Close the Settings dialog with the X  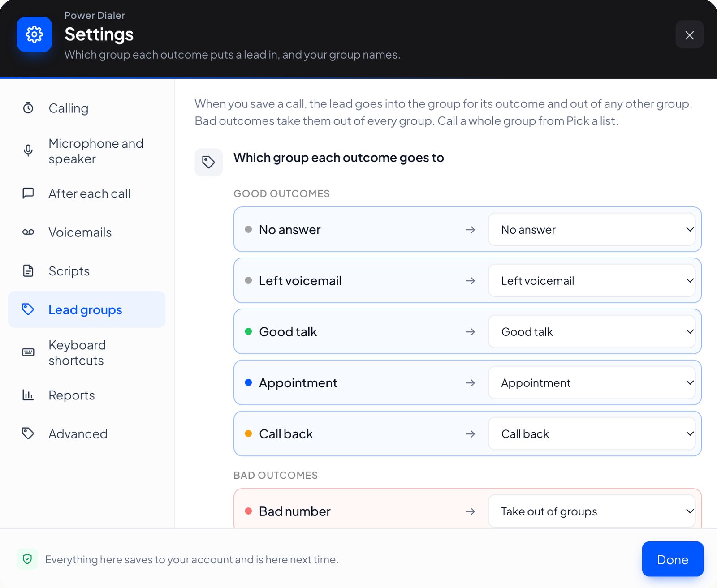[689, 35]
